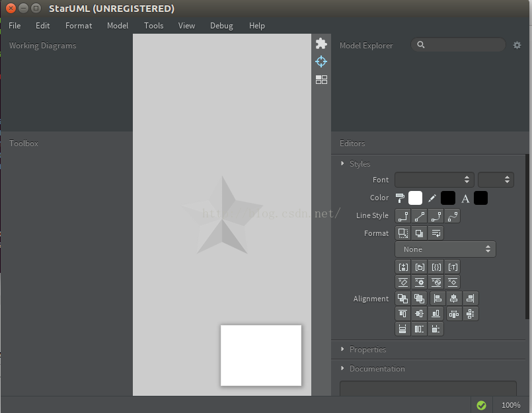Click the 'Working Diagrams' panel title
Screen dimensions: 532x413
click(43, 46)
